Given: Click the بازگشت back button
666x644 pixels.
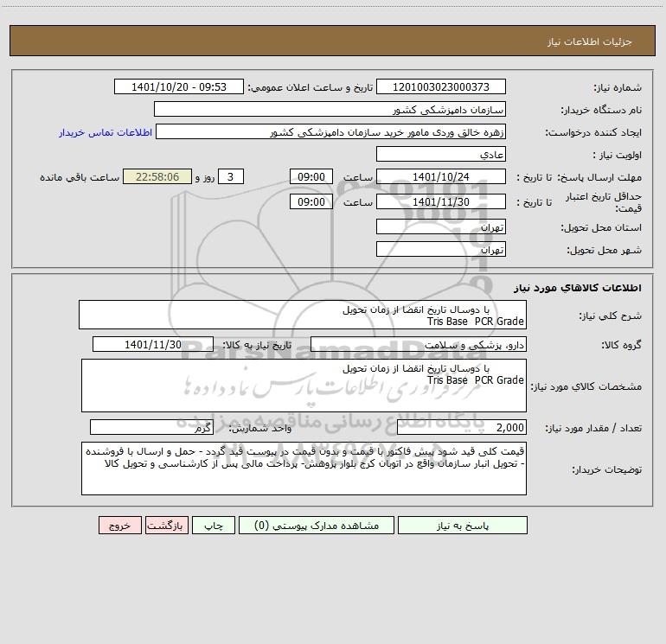Looking at the screenshot, I should pos(166,526).
